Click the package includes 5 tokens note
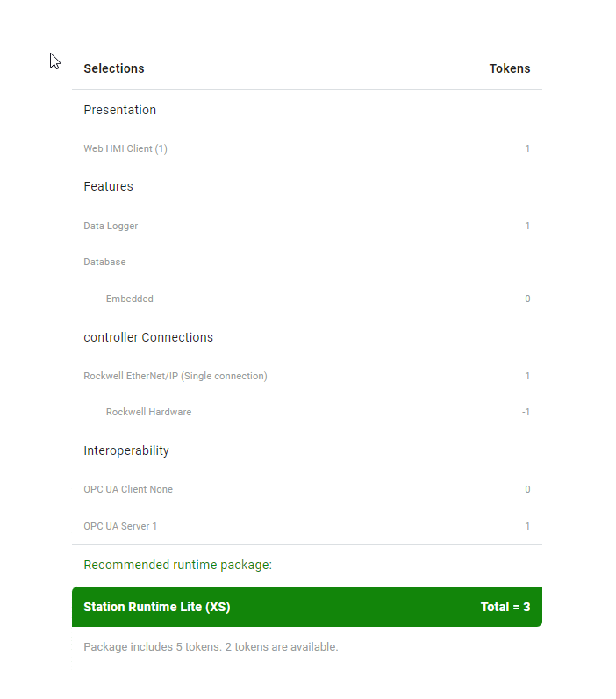Image resolution: width=616 pixels, height=699 pixels. pos(211,647)
